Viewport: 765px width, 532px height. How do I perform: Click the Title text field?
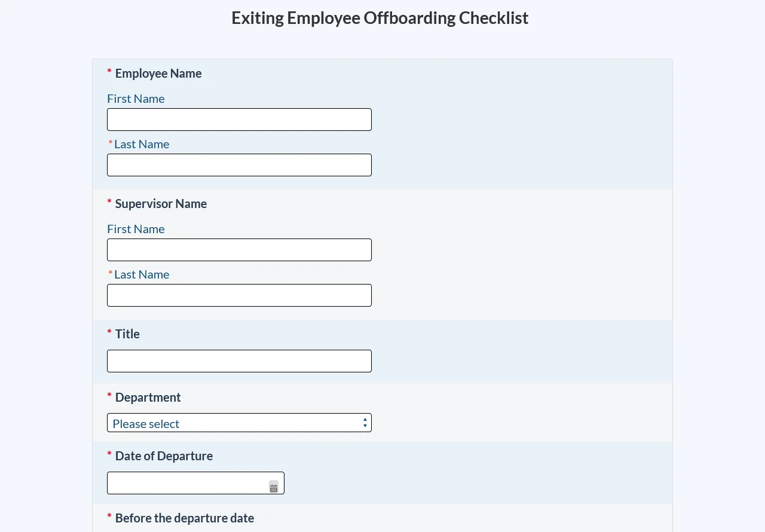239,360
